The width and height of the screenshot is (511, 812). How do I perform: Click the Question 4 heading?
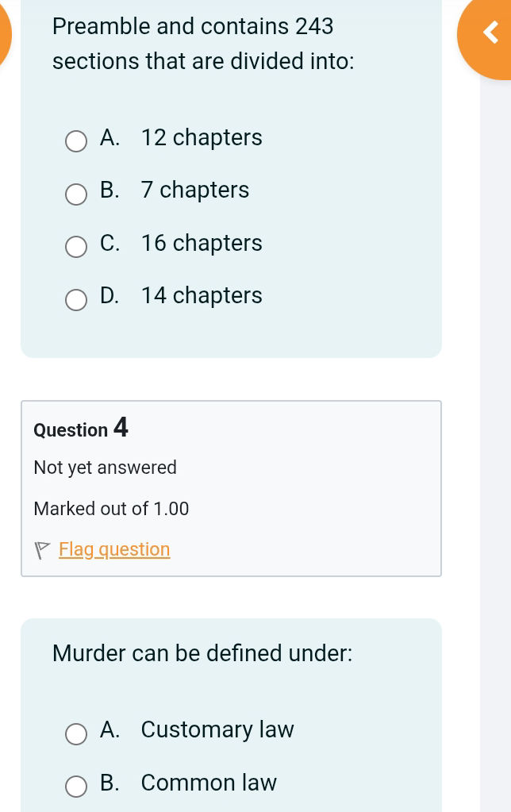80,429
